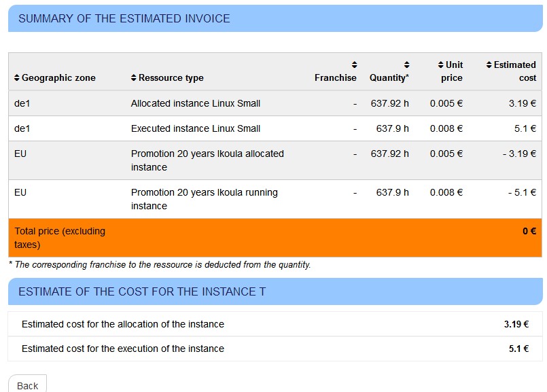The width and height of the screenshot is (547, 392).
Task: Click the 0 € total amount
Action: tap(529, 231)
